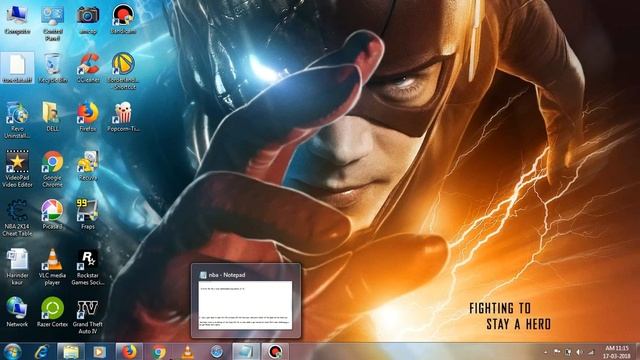Open the taskbar clock and date
This screenshot has height=360, width=640.
pyautogui.click(x=617, y=352)
